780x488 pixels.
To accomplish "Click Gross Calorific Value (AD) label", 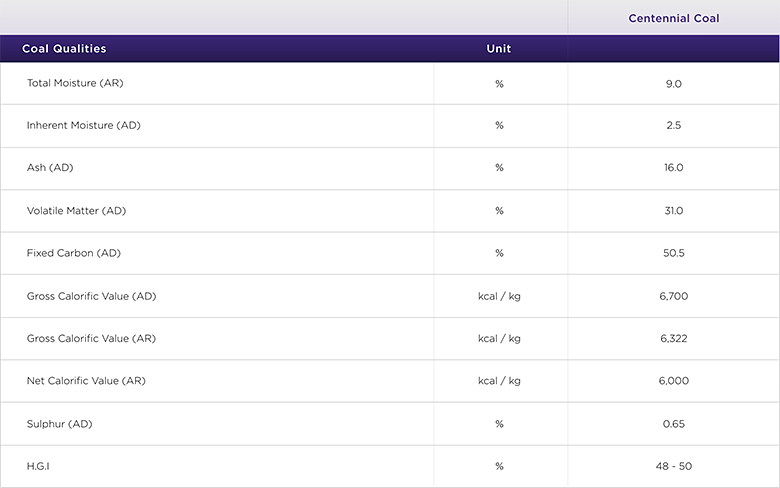I will coord(92,296).
